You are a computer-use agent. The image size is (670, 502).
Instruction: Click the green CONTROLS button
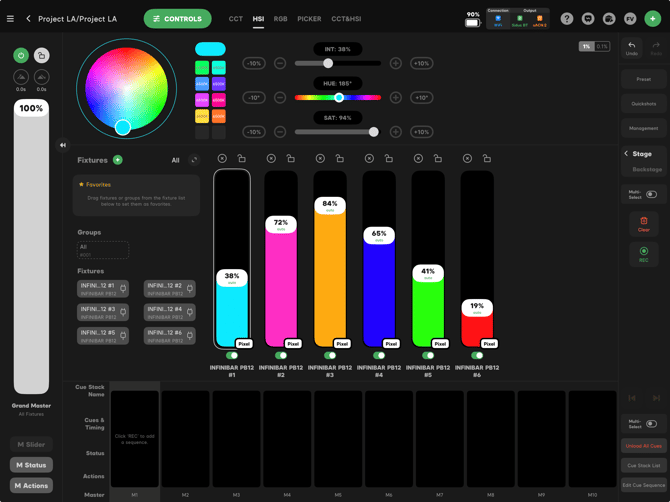tap(177, 19)
